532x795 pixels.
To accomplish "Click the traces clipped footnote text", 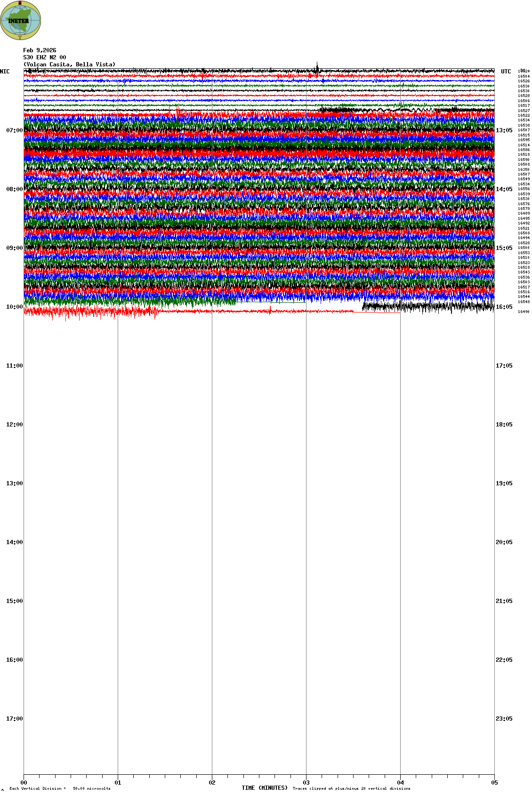I will pyautogui.click(x=351, y=788).
